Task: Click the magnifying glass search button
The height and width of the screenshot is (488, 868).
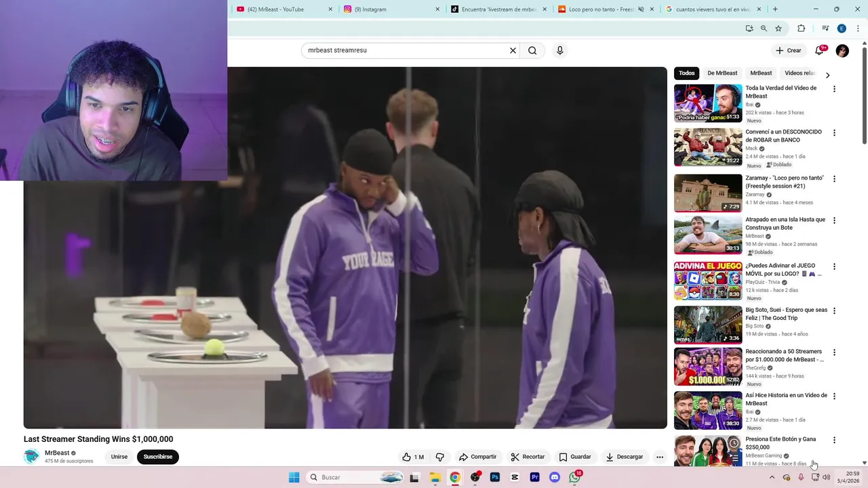Action: click(532, 50)
